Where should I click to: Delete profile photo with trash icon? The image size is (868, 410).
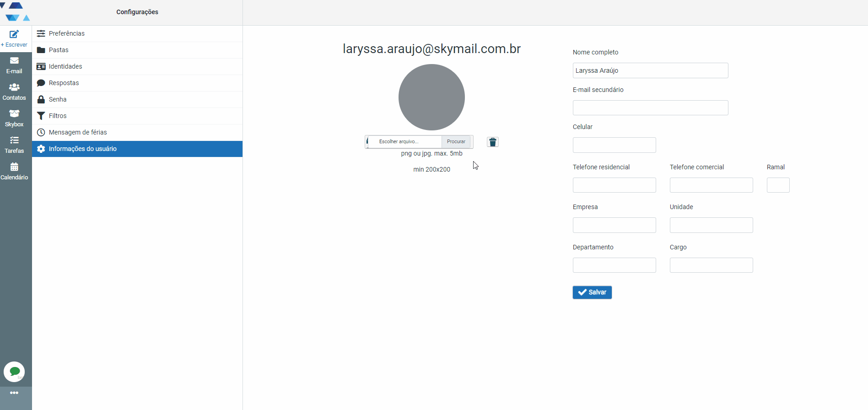tap(493, 142)
